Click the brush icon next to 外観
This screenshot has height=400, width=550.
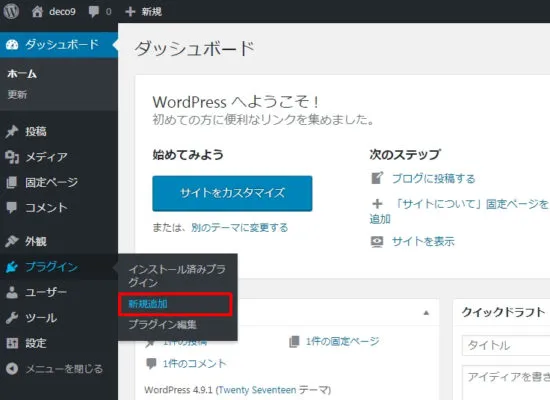12,241
